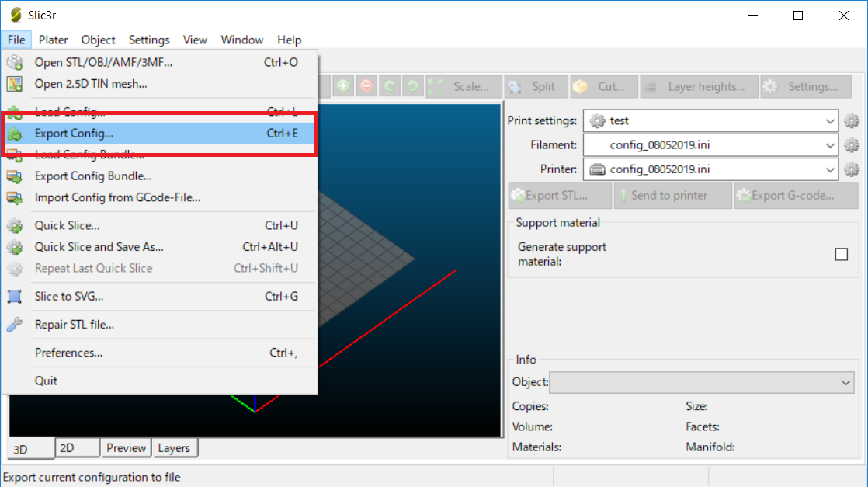The width and height of the screenshot is (868, 487).
Task: Click the Split toolbar button
Action: pos(536,86)
